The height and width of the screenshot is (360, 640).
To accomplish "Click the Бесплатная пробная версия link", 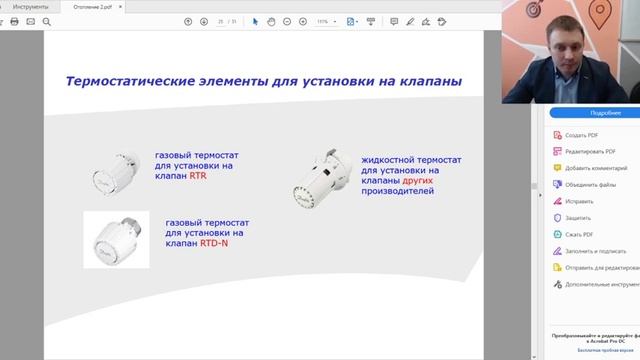I will click(x=605, y=350).
